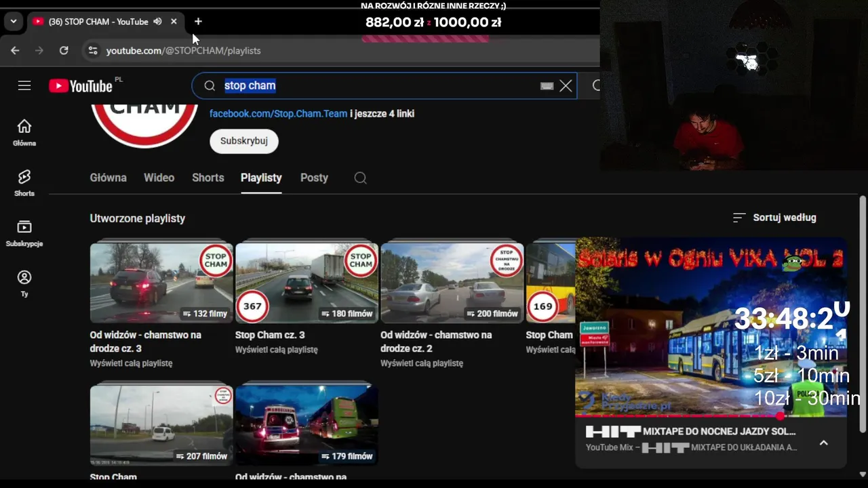Open the 180 filmów playlist thumbnail
868x488 pixels.
(x=307, y=283)
